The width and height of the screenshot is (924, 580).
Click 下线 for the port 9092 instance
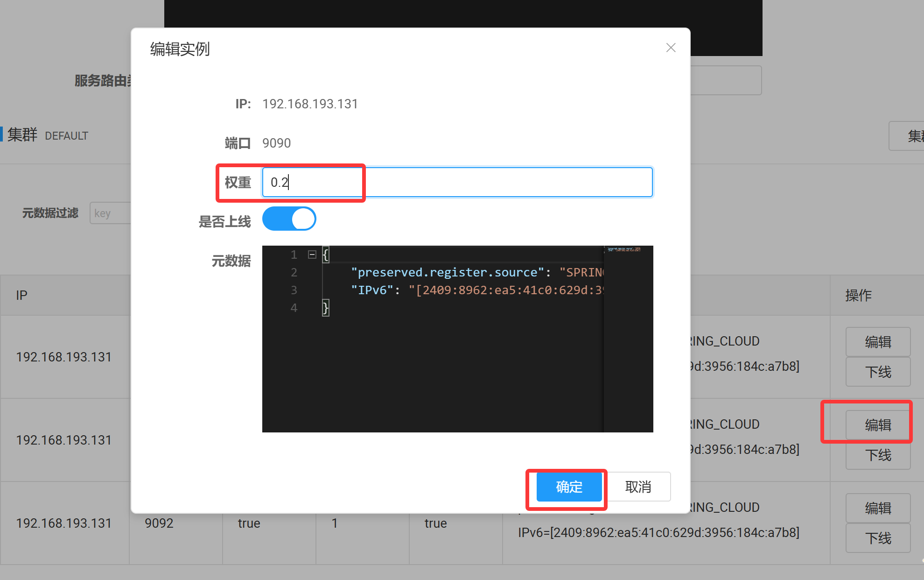tap(877, 538)
